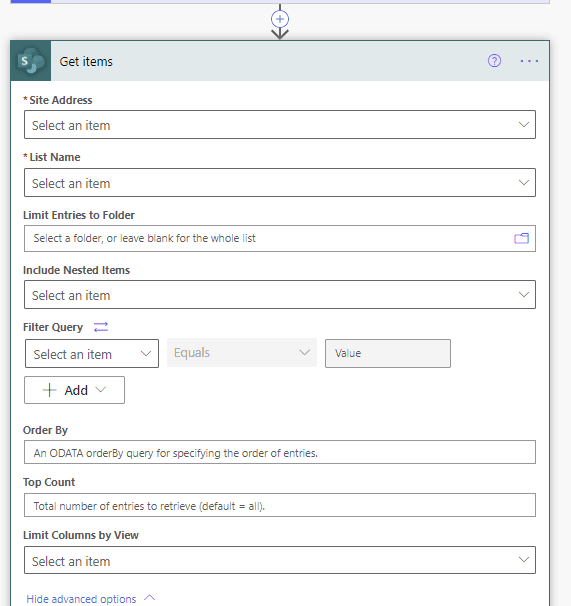This screenshot has width=571, height=606.
Task: Click the Site Address label
Action: (x=61, y=100)
